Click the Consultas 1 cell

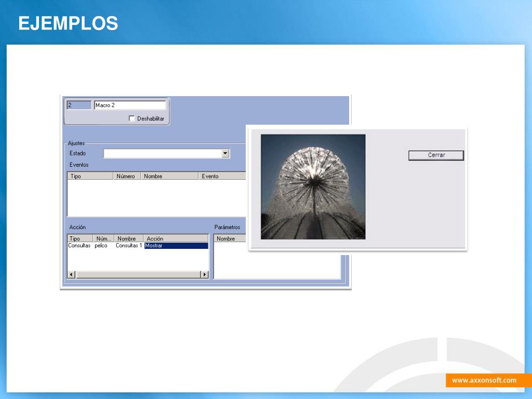(x=129, y=246)
